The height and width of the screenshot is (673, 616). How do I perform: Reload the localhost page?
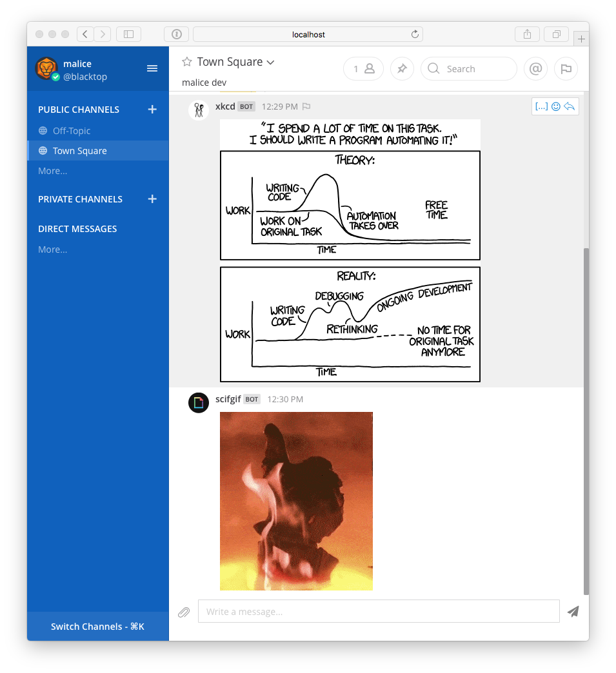tap(415, 34)
